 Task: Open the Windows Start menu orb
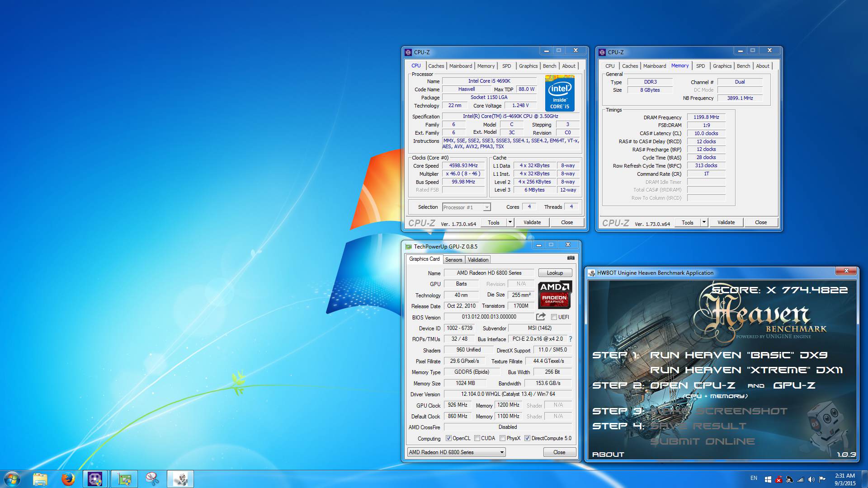pyautogui.click(x=12, y=479)
